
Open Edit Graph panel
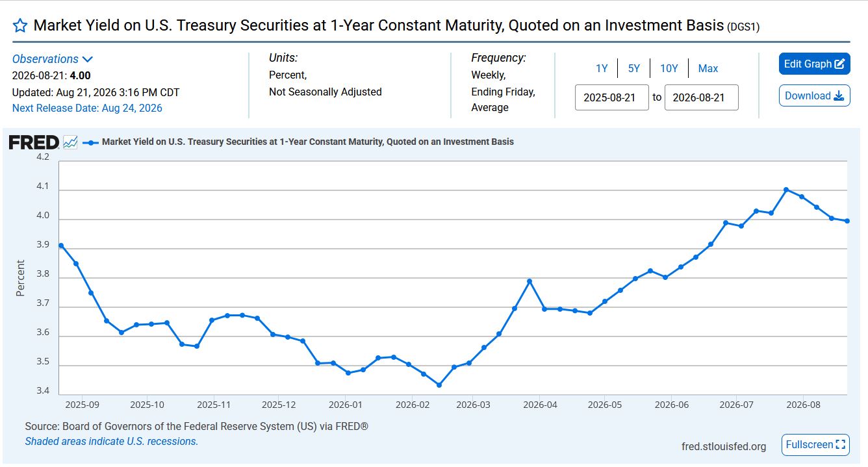click(815, 64)
